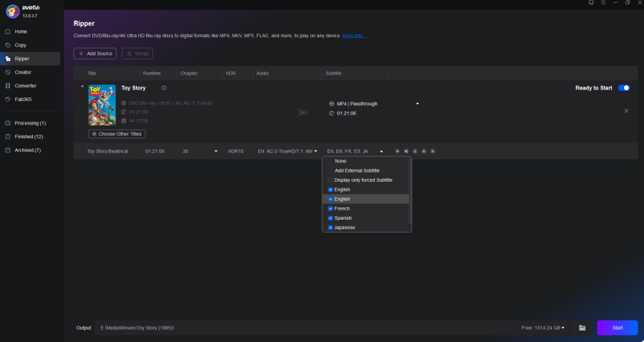Remove Toy Story source with X icon
The height and width of the screenshot is (342, 644).
click(626, 111)
